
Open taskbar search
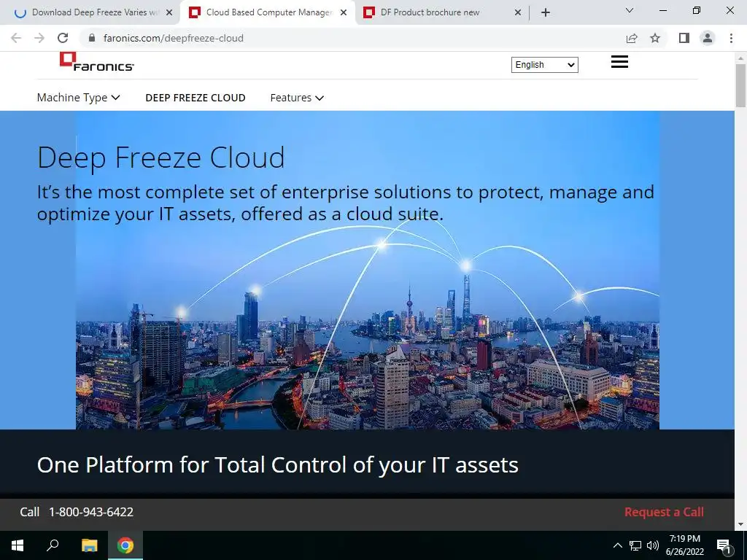[53, 545]
